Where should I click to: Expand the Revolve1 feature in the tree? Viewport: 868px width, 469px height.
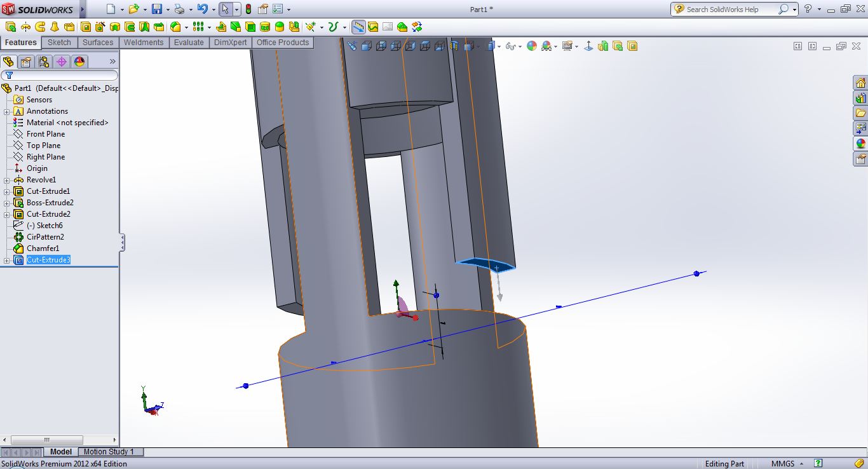7,180
